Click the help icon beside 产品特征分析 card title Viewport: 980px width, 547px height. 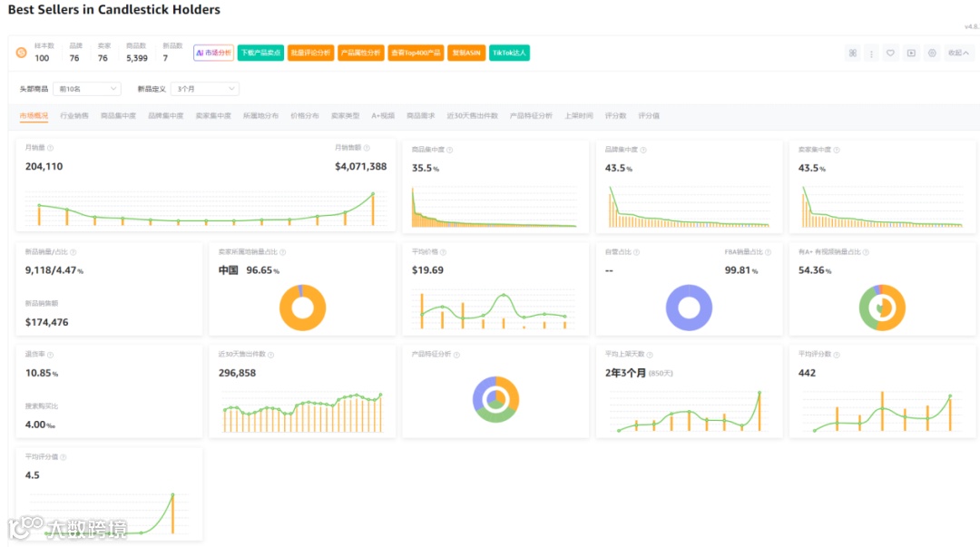point(456,355)
